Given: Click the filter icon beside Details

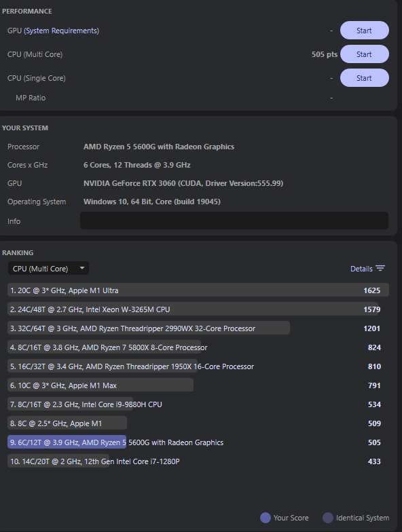Looking at the screenshot, I should point(380,269).
